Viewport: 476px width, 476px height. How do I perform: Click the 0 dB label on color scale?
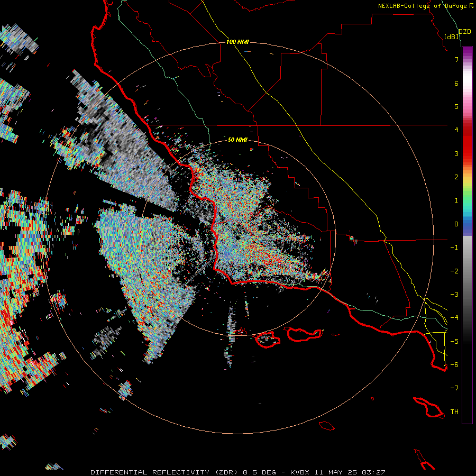pos(456,224)
